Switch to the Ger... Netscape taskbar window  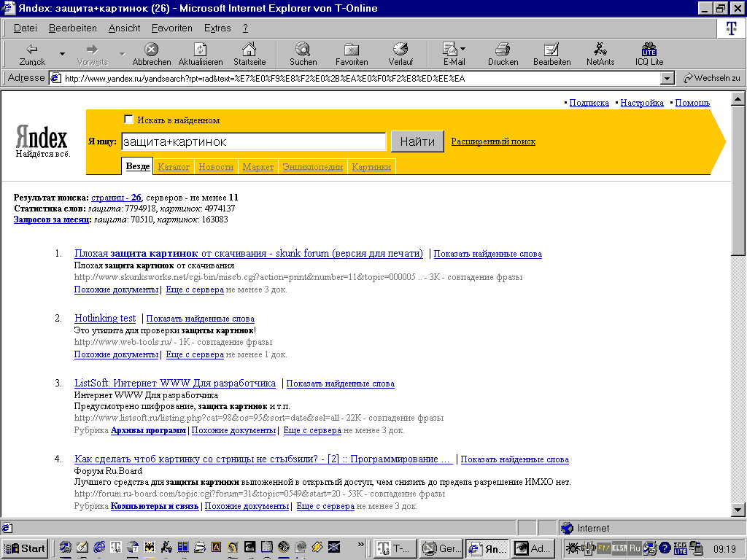pos(441,548)
